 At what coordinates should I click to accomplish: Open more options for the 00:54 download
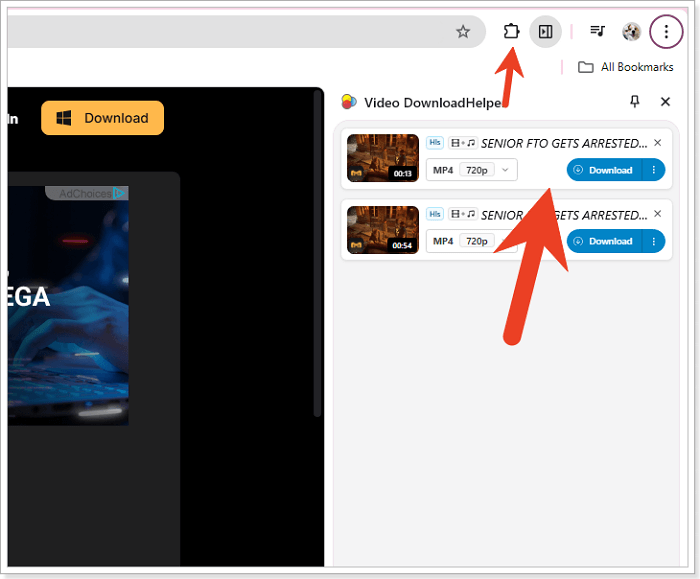click(x=654, y=241)
